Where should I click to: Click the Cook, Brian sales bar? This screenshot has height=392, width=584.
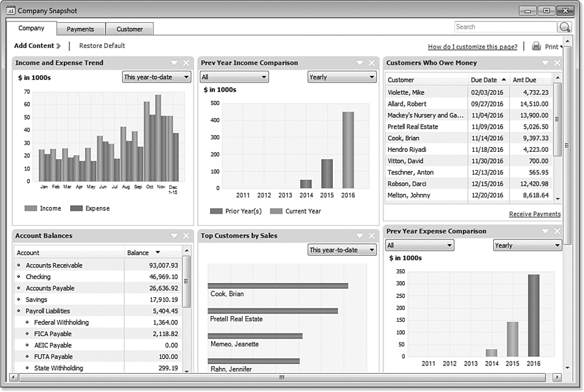tap(278, 286)
